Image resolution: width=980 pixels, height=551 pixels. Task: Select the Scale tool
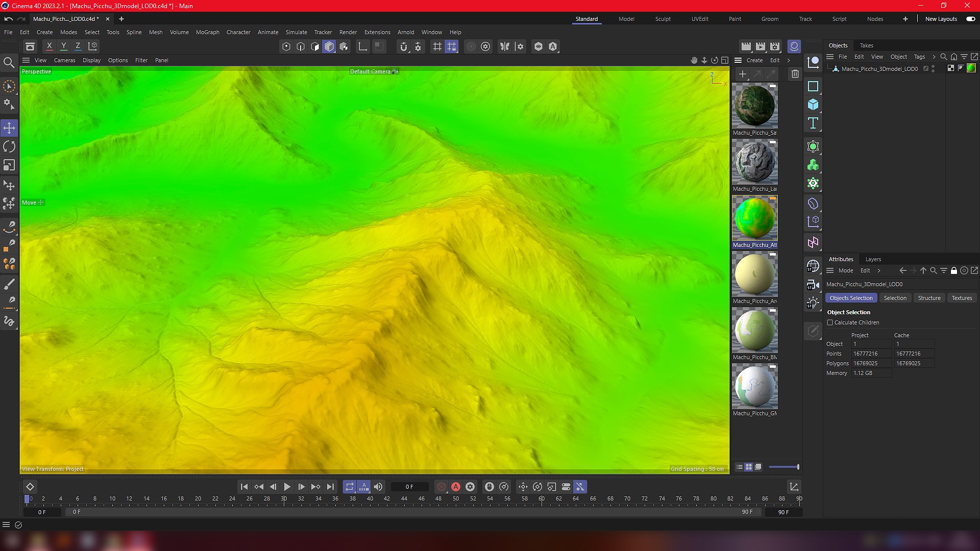coord(9,165)
